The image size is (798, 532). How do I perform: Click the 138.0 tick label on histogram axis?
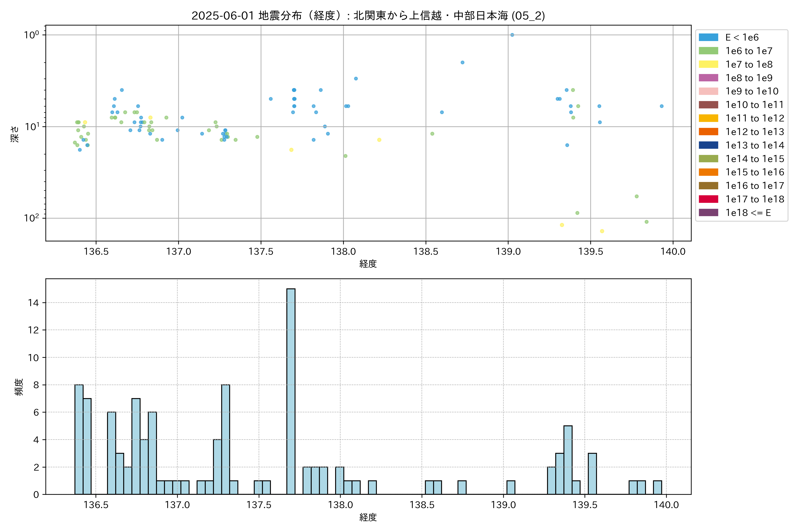[x=340, y=505]
